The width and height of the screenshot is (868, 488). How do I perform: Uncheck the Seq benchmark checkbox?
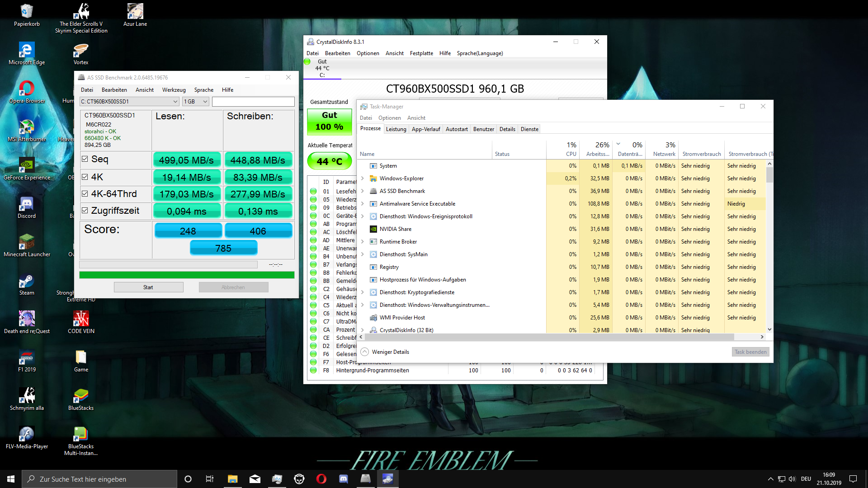(85, 159)
